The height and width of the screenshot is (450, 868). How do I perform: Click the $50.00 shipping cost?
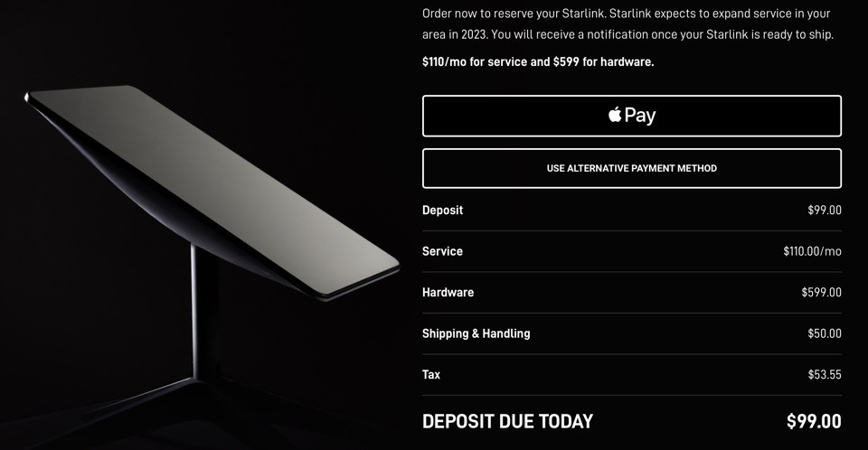pos(824,333)
